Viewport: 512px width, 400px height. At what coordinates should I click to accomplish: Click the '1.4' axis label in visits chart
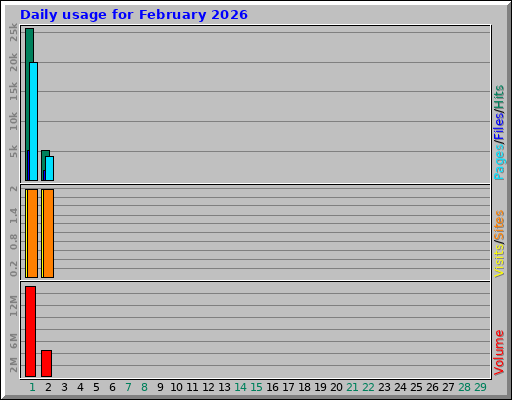click(13, 215)
